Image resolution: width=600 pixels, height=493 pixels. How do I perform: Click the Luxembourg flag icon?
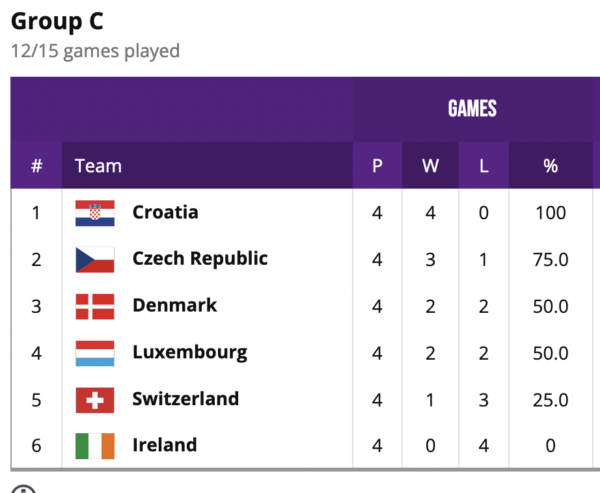[x=95, y=353]
